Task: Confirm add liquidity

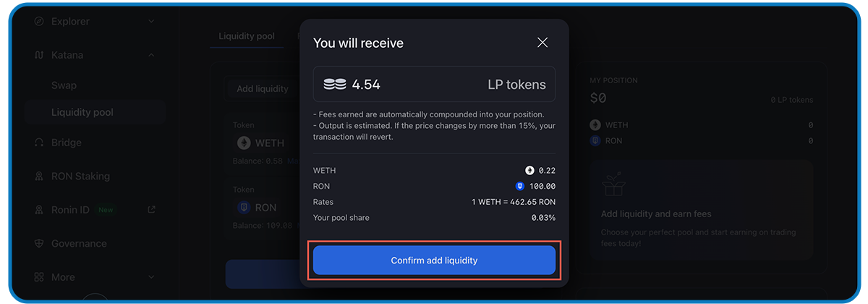Action: [x=434, y=260]
